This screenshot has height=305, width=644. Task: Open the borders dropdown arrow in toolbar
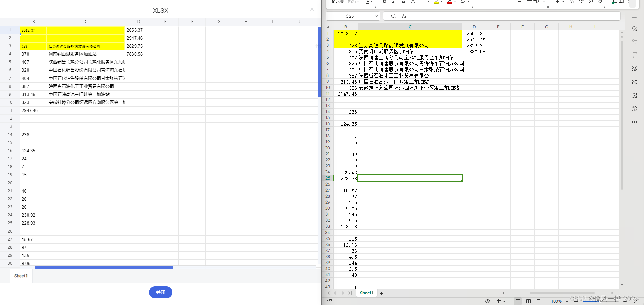click(x=428, y=1)
